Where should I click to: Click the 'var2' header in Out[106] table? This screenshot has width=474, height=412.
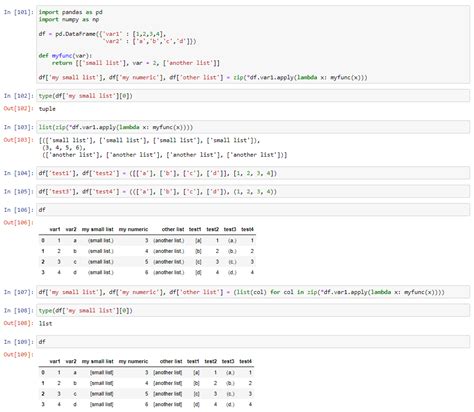pos(71,229)
